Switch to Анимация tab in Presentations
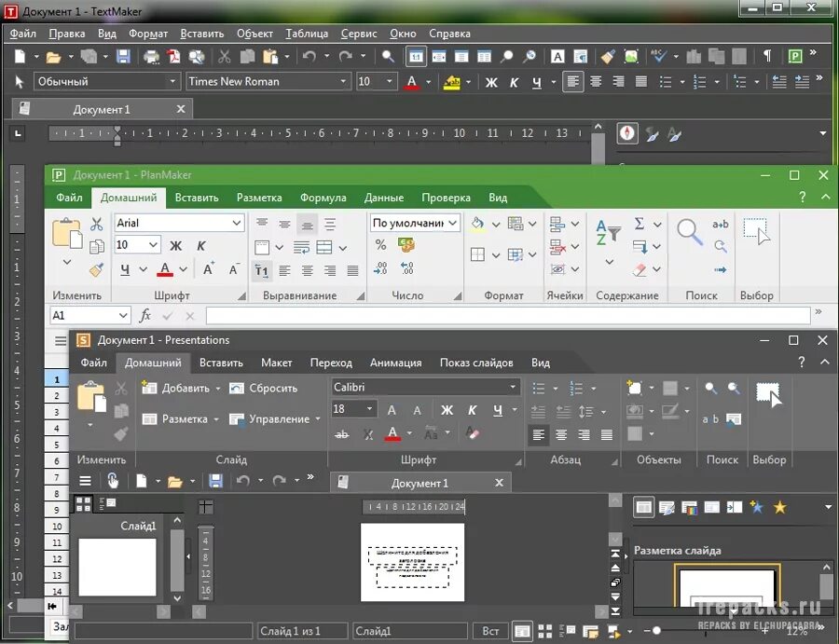This screenshot has height=644, width=839. (x=395, y=363)
